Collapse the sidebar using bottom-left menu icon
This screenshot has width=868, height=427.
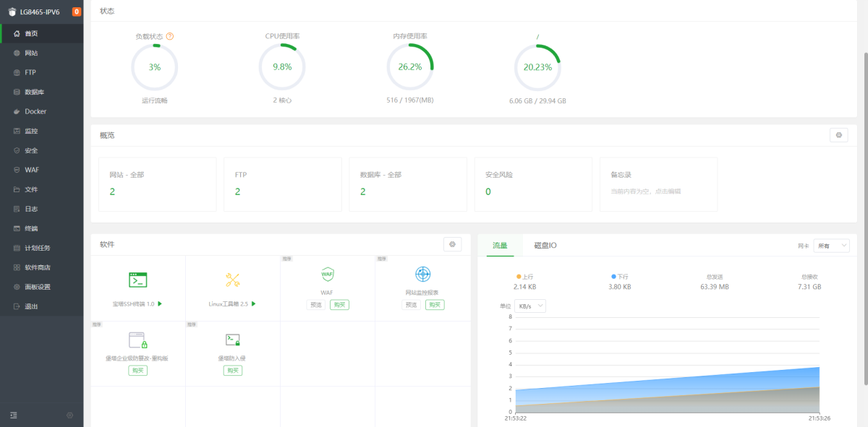tap(14, 415)
